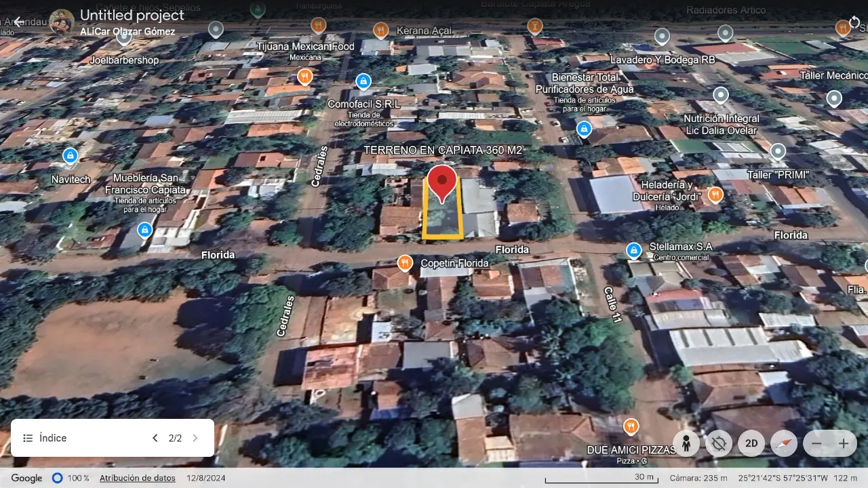Click the Untitled project title
The image size is (868, 488).
[132, 15]
